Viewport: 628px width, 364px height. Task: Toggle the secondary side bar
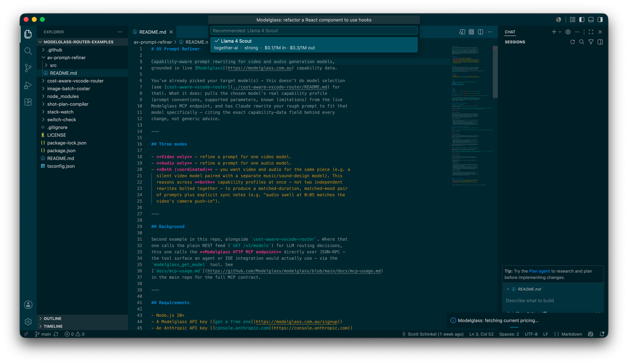(x=600, y=19)
